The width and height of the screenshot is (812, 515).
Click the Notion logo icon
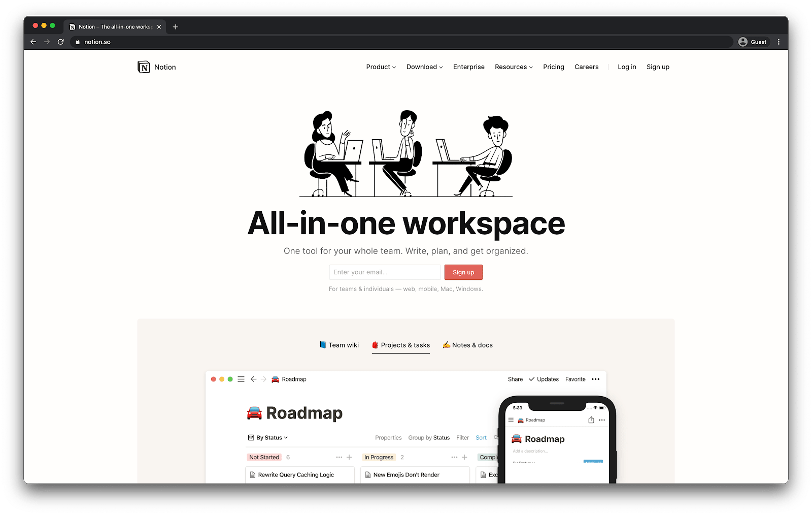click(144, 67)
